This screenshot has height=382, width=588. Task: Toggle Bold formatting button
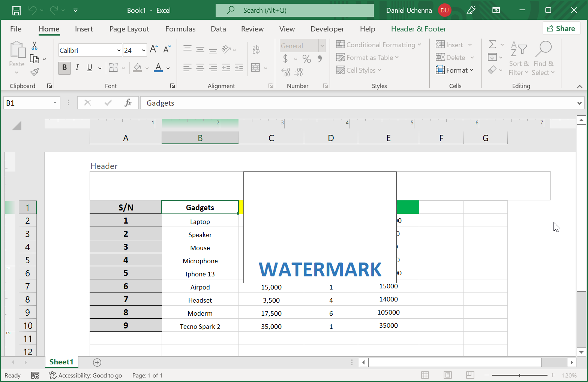coord(64,68)
